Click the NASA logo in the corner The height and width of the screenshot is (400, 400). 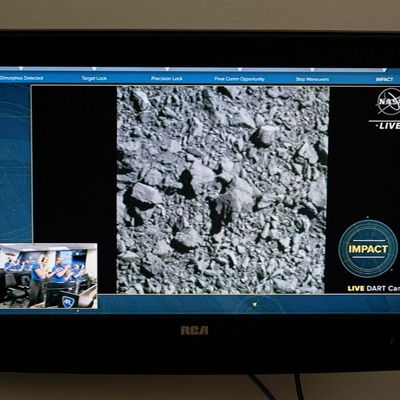(x=389, y=102)
